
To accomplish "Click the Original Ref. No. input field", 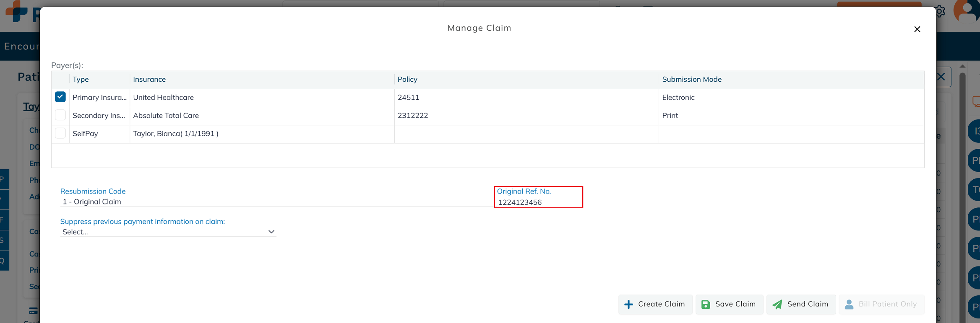I will pyautogui.click(x=538, y=202).
